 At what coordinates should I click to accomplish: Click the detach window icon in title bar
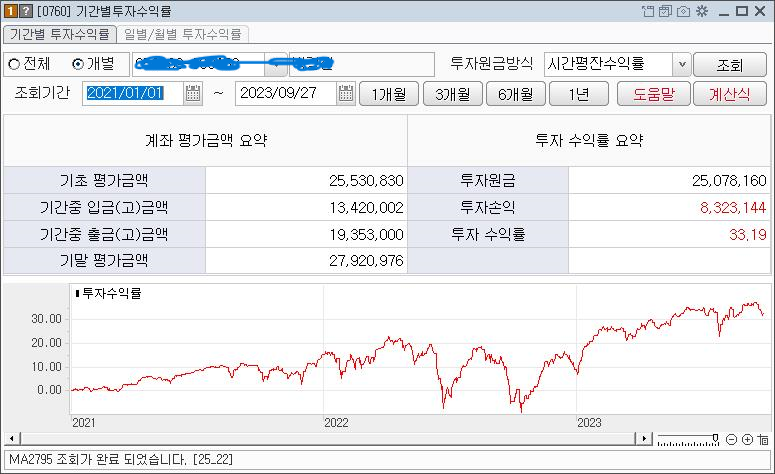tap(648, 11)
